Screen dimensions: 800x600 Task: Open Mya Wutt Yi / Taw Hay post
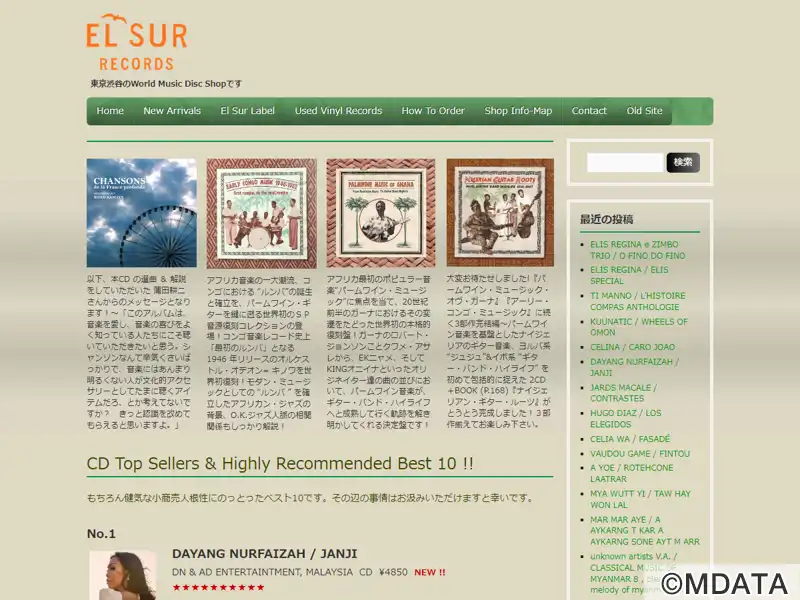pyautogui.click(x=640, y=499)
